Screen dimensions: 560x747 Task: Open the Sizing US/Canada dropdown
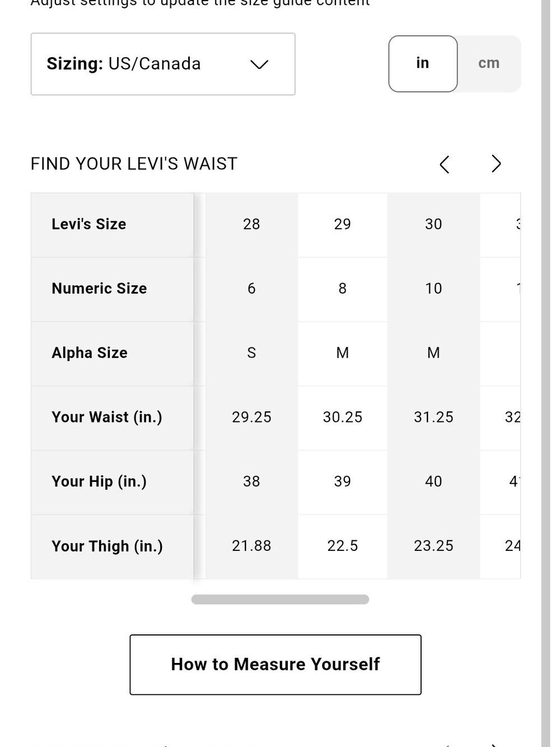162,64
